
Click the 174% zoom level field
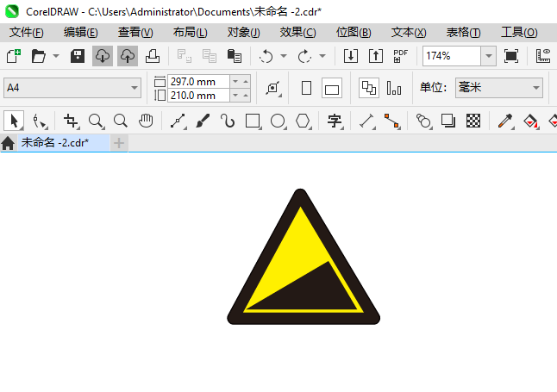click(x=452, y=56)
